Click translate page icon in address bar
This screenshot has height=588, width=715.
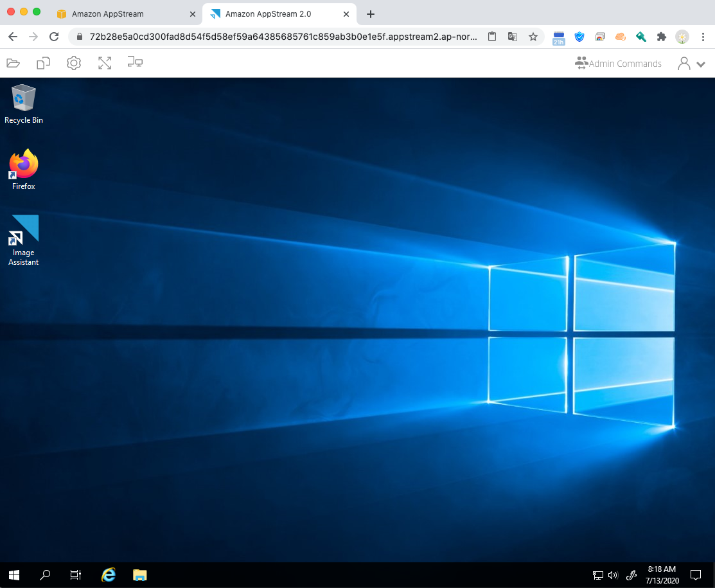pyautogui.click(x=513, y=37)
